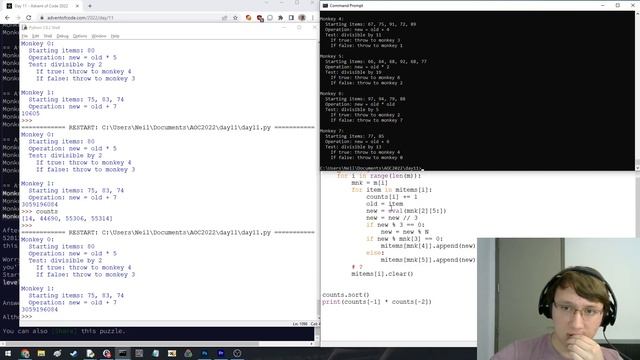Open Photoshop from the taskbar
The width and height of the screenshot is (640, 360).
tap(204, 353)
